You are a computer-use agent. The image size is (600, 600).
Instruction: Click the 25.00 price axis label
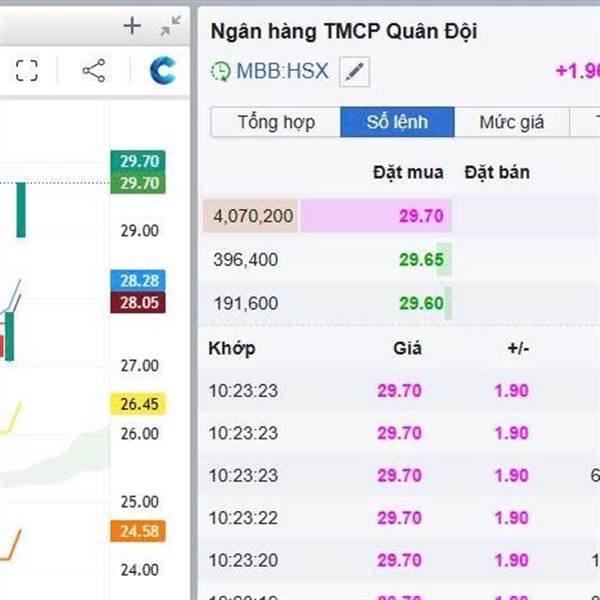pos(140,502)
